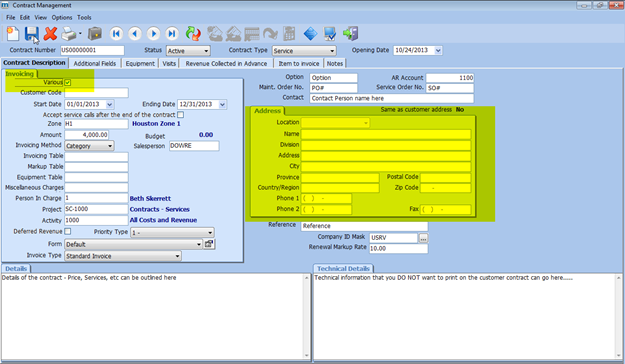Delete the contract with the red X icon

tap(50, 34)
